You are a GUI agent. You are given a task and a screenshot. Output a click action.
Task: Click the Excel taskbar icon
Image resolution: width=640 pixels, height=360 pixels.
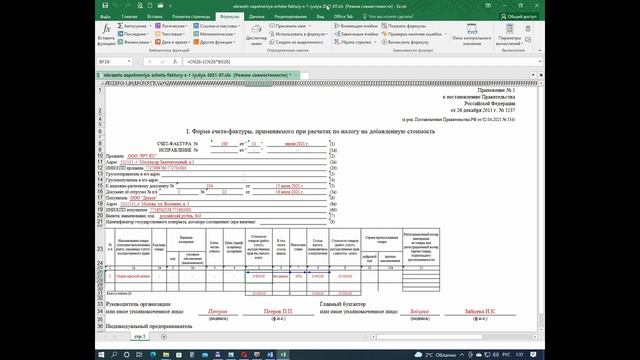coord(283,355)
